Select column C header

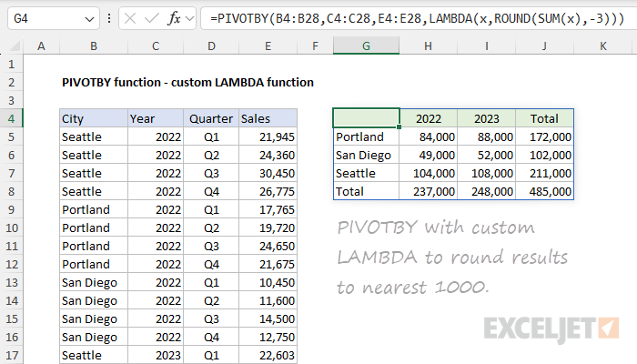point(156,45)
